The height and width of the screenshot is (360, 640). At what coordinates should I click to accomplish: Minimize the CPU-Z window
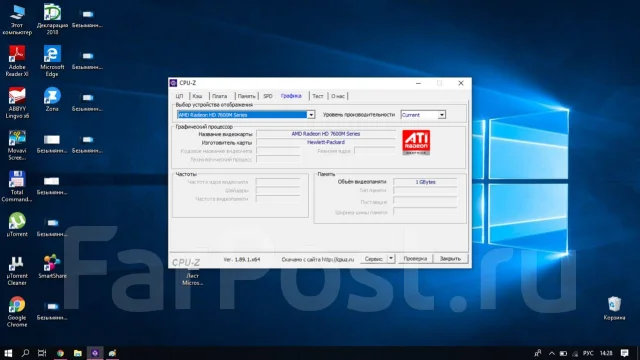tap(418, 83)
